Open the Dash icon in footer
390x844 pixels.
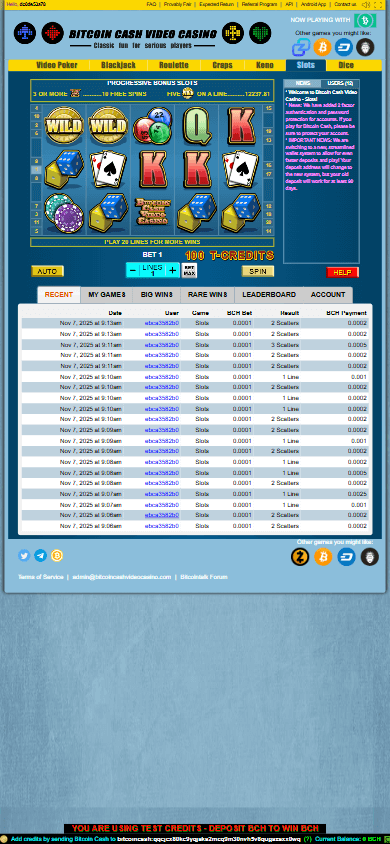coord(346,557)
